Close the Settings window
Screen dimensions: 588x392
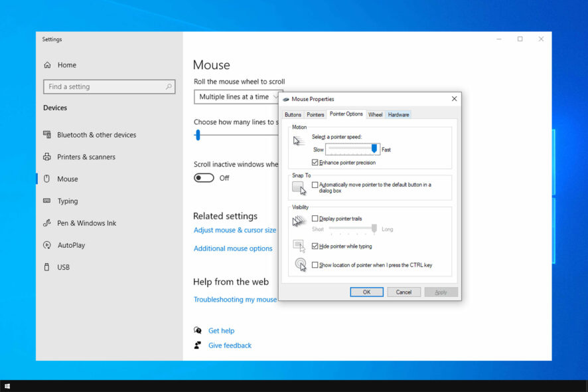541,39
